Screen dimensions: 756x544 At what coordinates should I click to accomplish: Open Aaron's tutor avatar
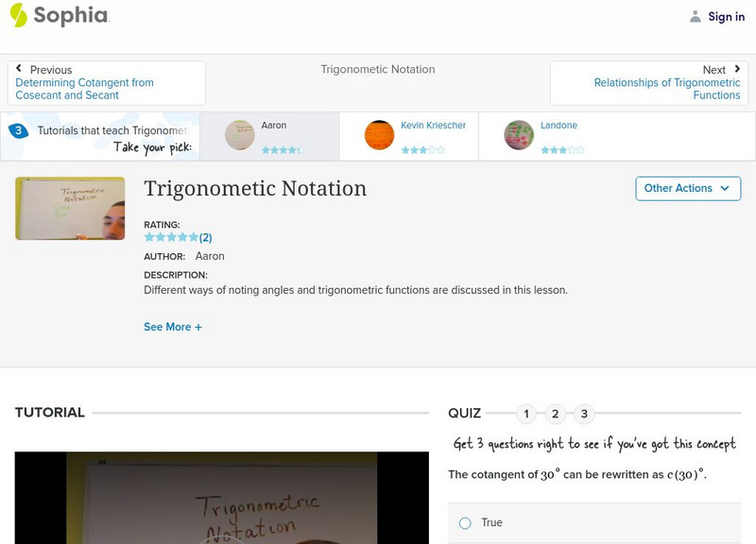click(x=238, y=134)
